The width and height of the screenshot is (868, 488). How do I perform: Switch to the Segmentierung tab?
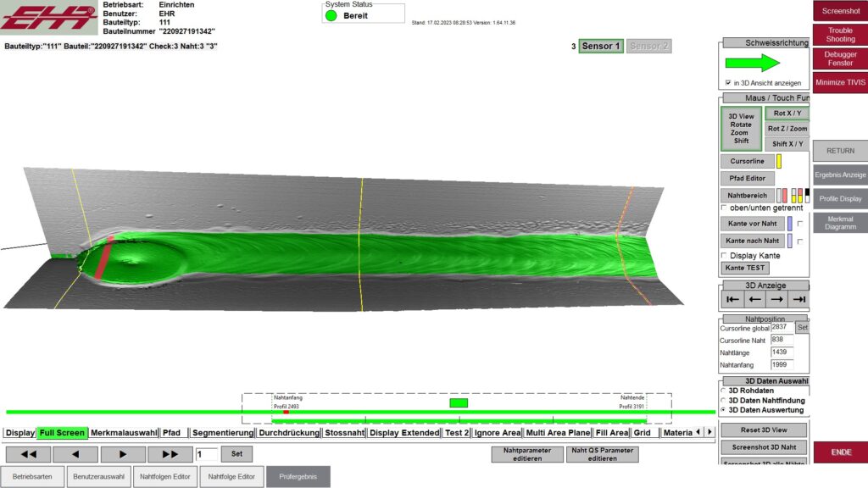pyautogui.click(x=224, y=433)
